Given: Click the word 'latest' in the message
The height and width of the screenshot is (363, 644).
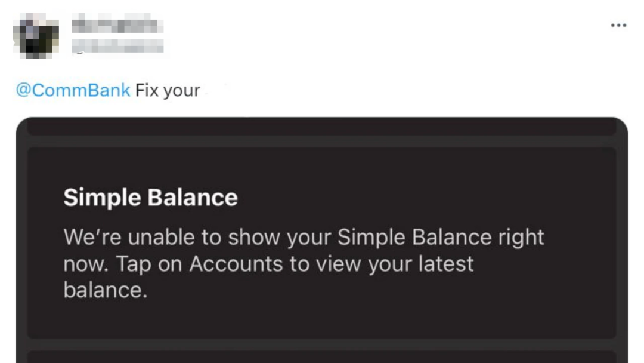Looking at the screenshot, I should 446,263.
